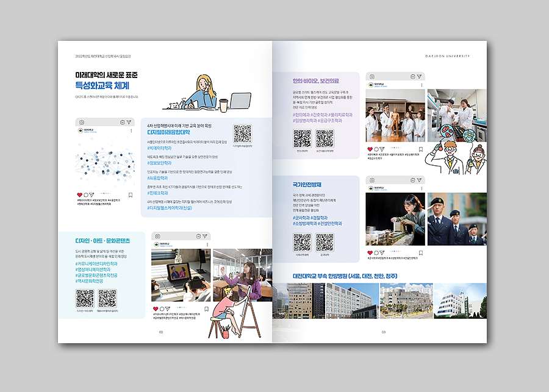Tap the share arrow under the network graphic post
Screen dimensions: 549x392
[91, 194]
